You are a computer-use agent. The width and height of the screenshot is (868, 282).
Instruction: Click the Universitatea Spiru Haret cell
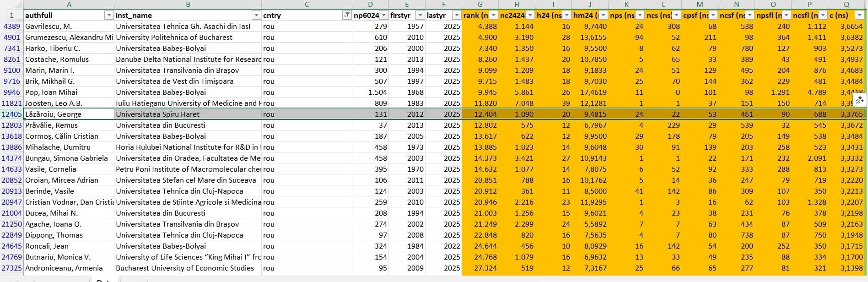[188, 114]
